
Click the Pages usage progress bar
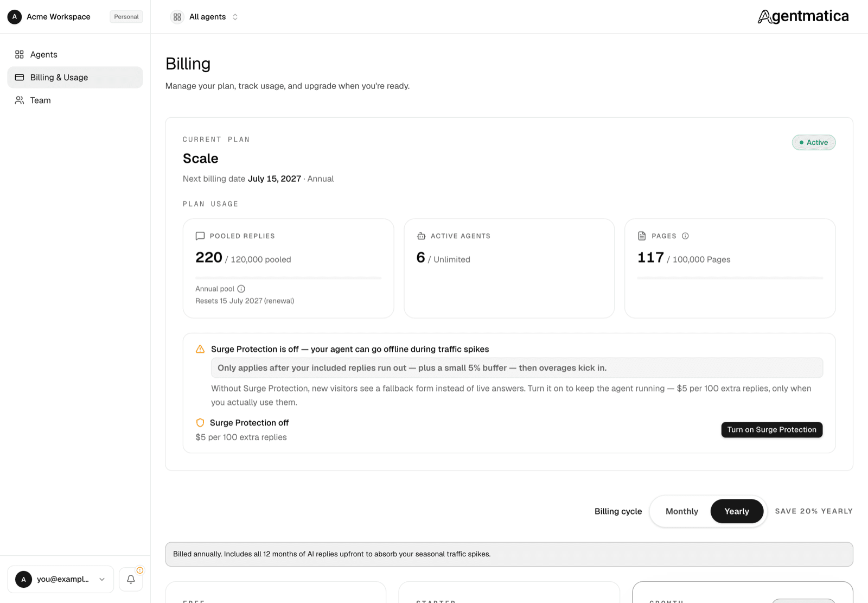coord(730,278)
